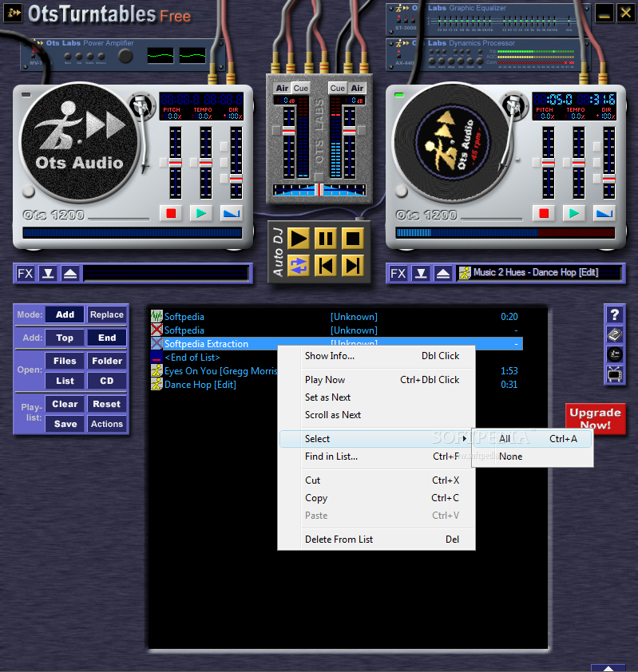Choose Play Now from context menu
Image resolution: width=638 pixels, height=672 pixels.
(x=378, y=380)
